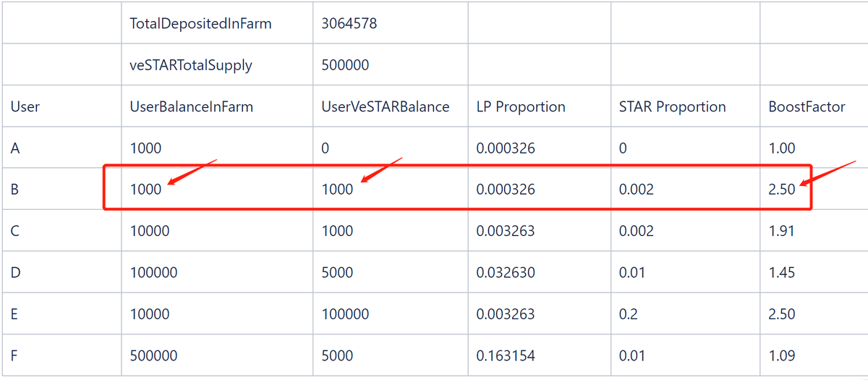Click user E's LP Proportion 0.003263

click(x=506, y=314)
